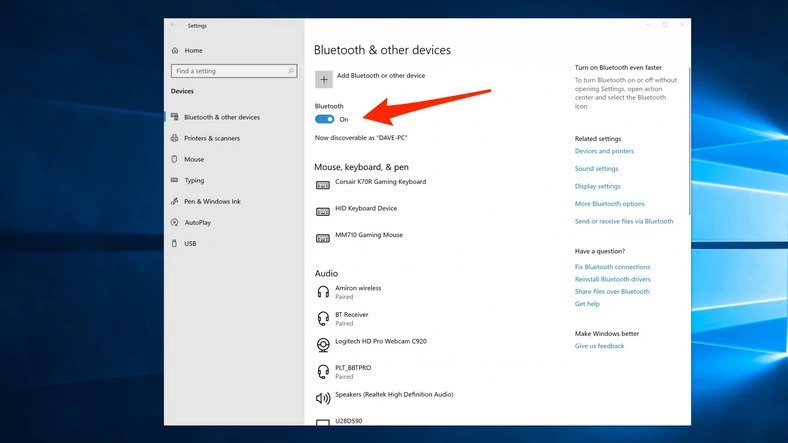This screenshot has width=788, height=443.
Task: Open More Bluetooth options link
Action: 610,204
